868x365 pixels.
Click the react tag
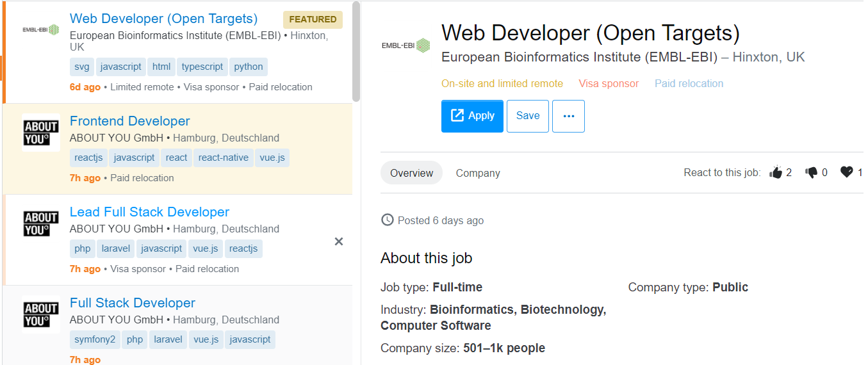coord(176,158)
